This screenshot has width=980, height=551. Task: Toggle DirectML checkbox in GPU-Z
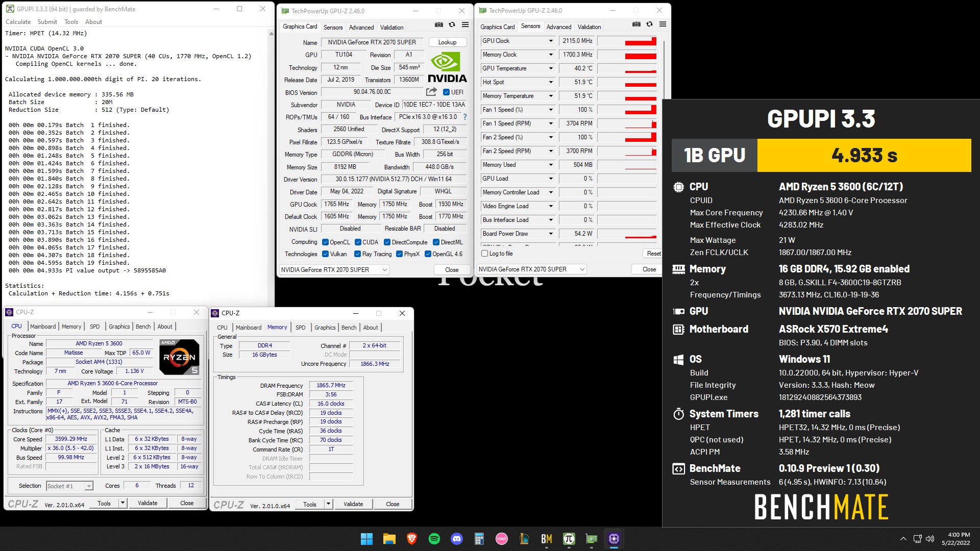tap(436, 242)
